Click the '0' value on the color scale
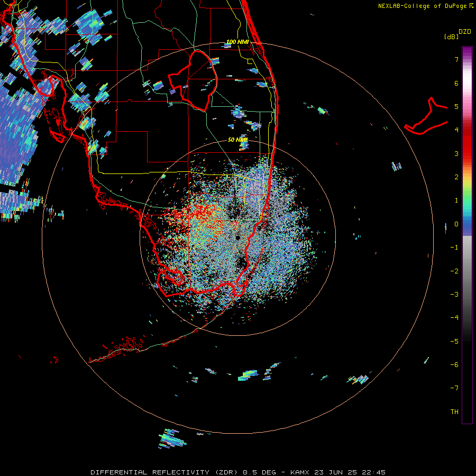Image resolution: width=476 pixels, height=476 pixels. click(x=456, y=224)
